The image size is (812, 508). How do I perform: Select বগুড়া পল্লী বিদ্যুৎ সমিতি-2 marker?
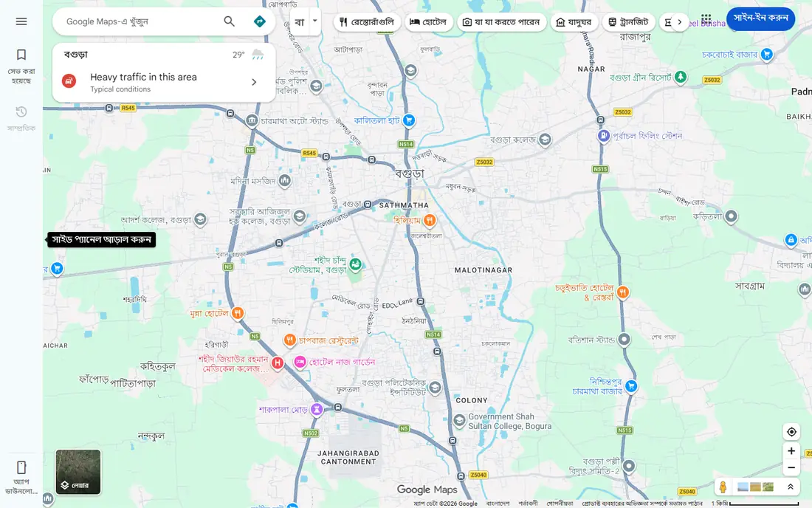[x=629, y=466]
